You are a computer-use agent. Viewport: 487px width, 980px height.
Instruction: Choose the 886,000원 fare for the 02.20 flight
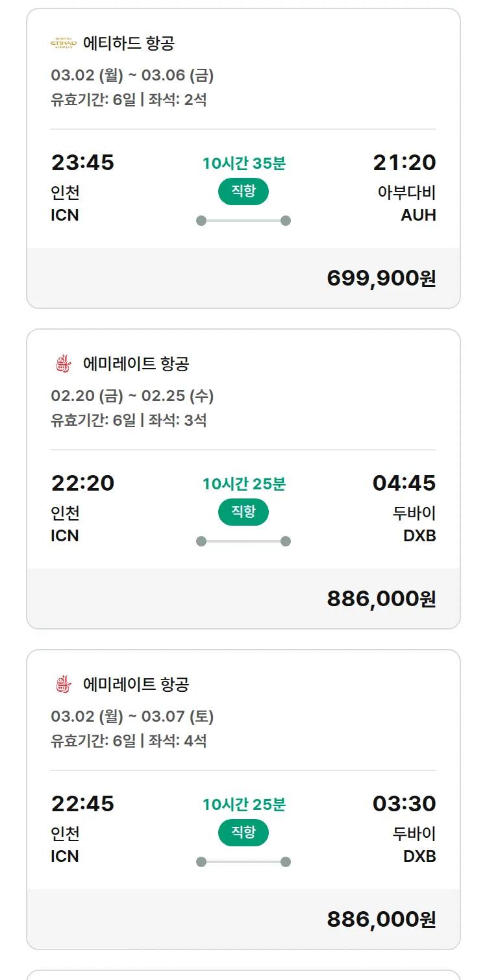point(381,598)
